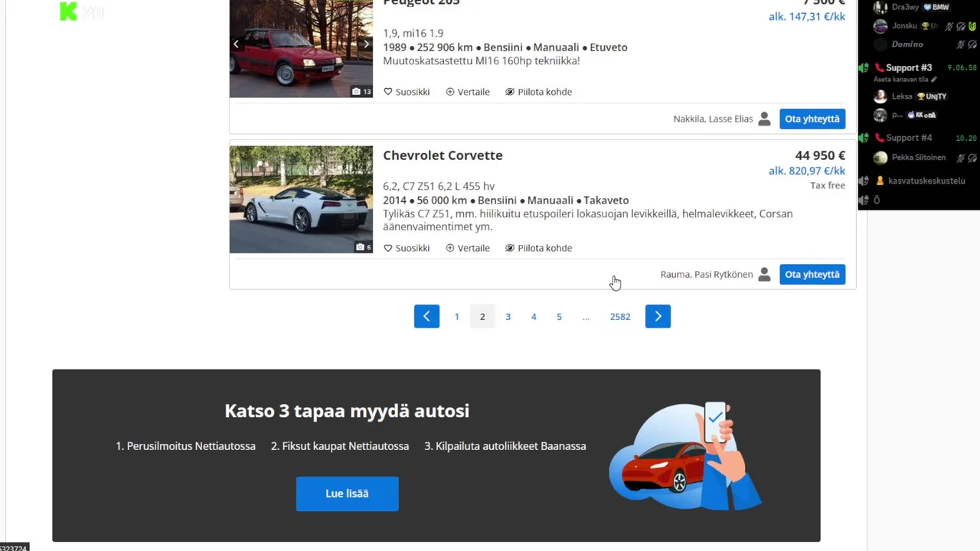The width and height of the screenshot is (980, 551).
Task: Join Support #3 voice channel
Action: click(909, 67)
